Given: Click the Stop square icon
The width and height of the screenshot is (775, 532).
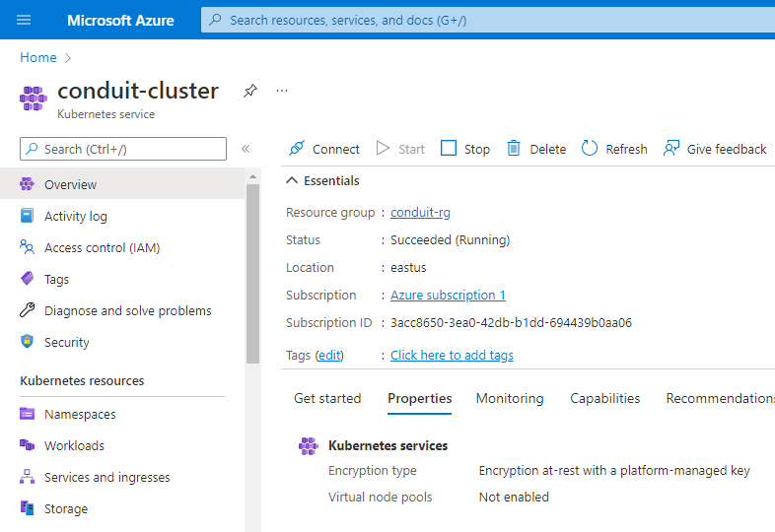Looking at the screenshot, I should click(449, 148).
